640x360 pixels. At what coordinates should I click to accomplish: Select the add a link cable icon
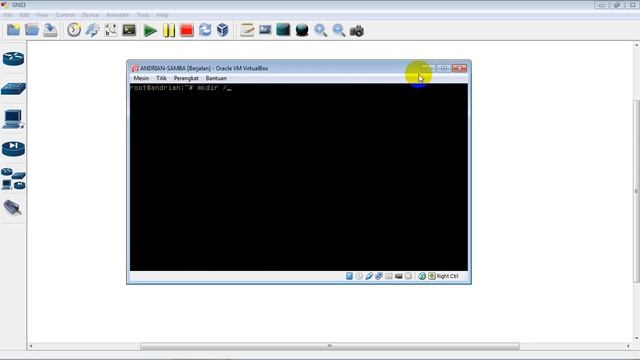(x=13, y=207)
